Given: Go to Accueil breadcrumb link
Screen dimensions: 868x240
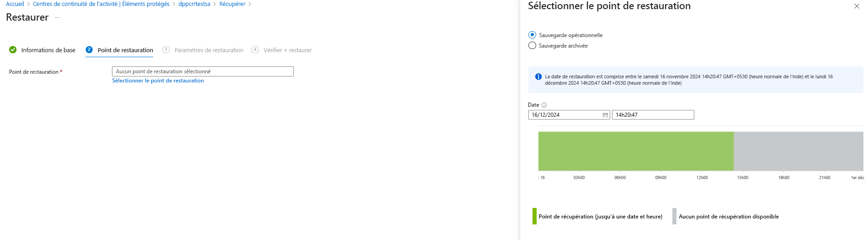Looking at the screenshot, I should pos(15,4).
